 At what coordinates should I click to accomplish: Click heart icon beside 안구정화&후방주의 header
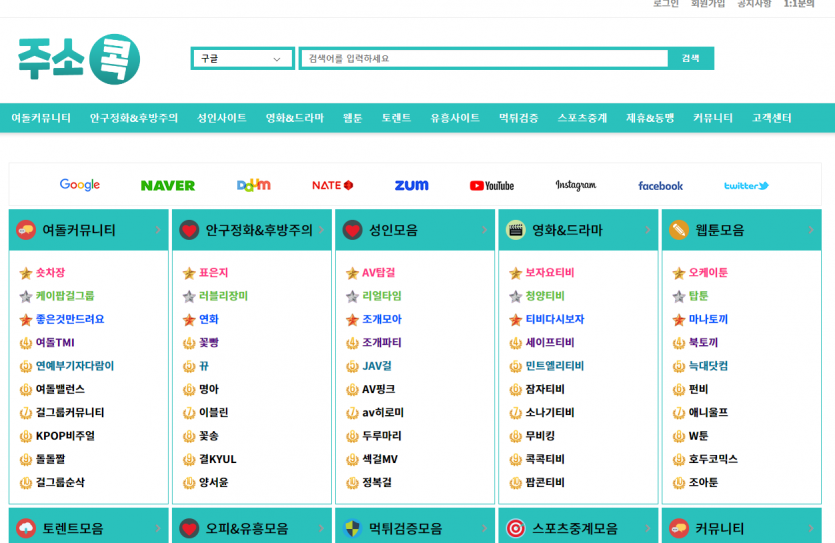[x=189, y=230]
